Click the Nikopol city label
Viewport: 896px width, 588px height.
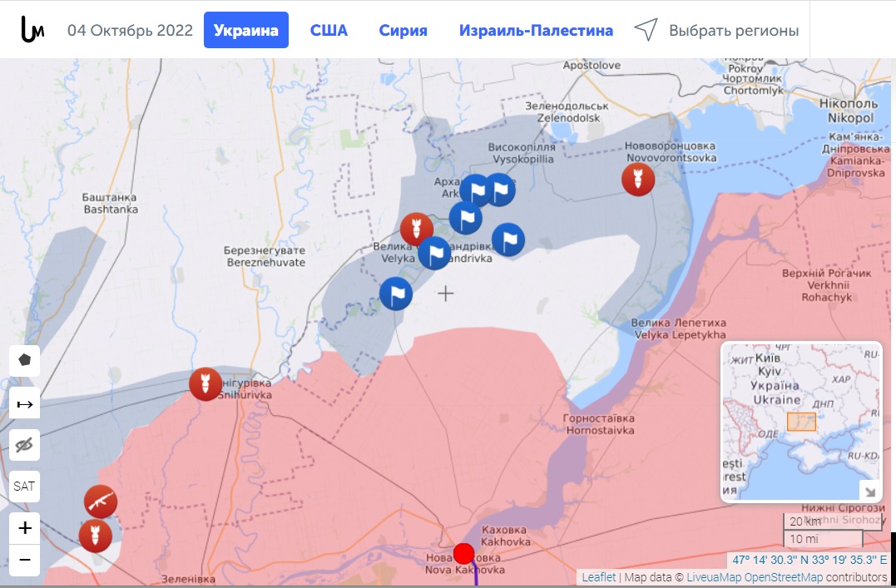coord(848,111)
